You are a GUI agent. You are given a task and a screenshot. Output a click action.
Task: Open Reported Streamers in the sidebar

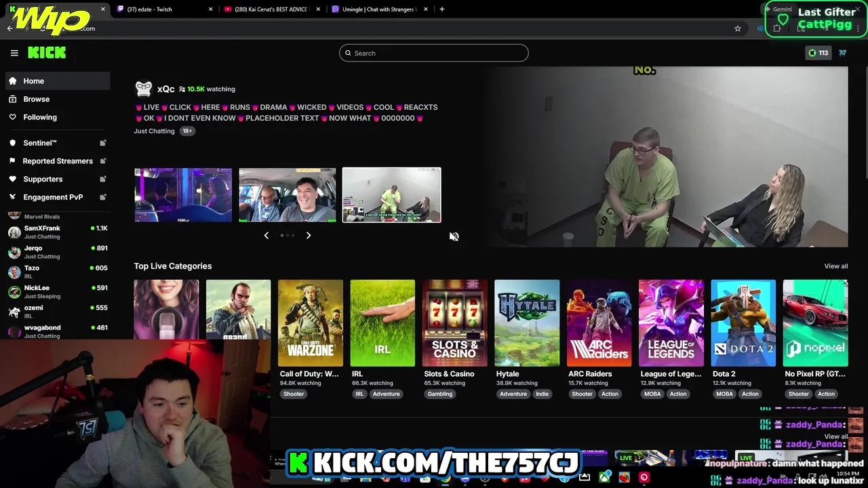tap(58, 161)
